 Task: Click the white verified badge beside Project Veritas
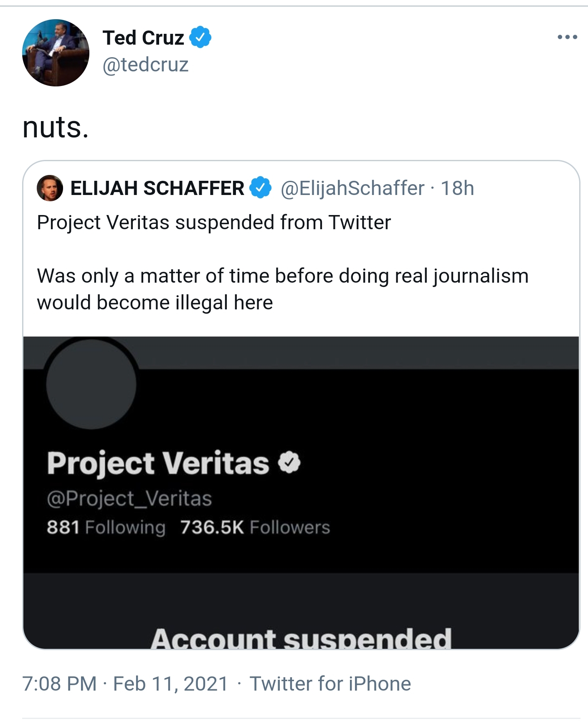click(289, 462)
